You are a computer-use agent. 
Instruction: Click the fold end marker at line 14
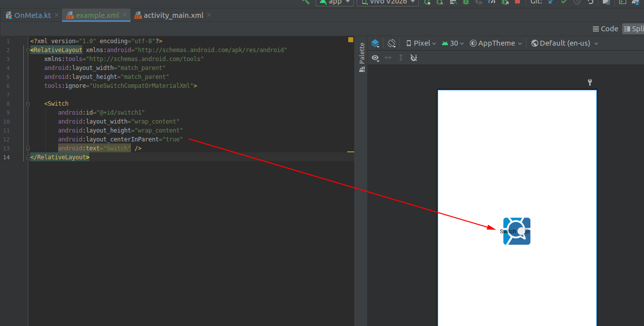coord(28,157)
